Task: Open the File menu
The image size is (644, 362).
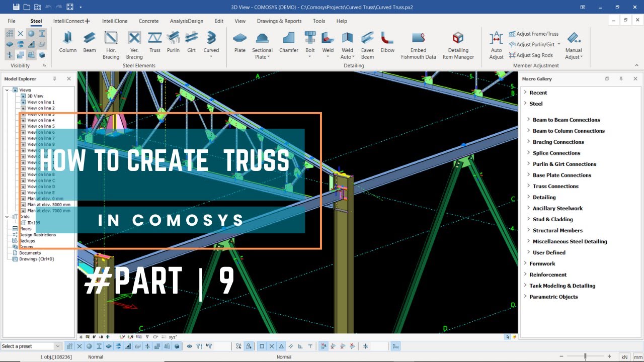Action: (12, 21)
